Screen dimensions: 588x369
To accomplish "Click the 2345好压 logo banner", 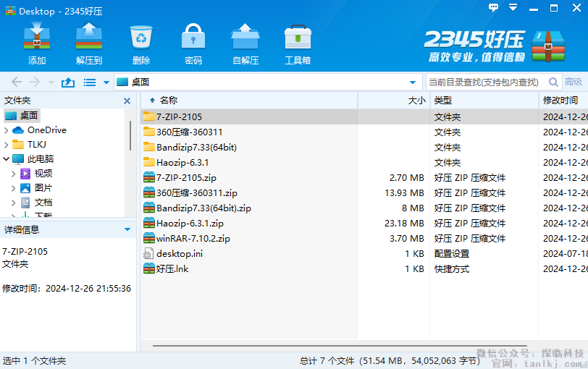I will (x=495, y=46).
